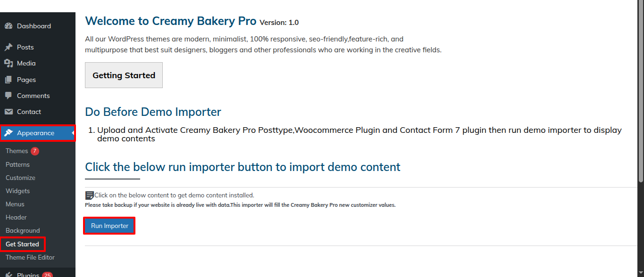Click the Pages document icon
This screenshot has width=644, height=277.
coord(8,80)
